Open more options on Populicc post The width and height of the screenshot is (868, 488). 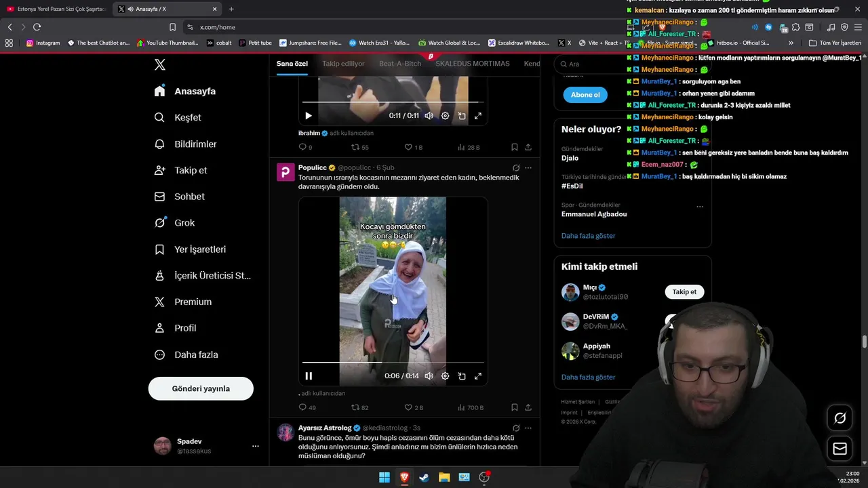coord(528,167)
